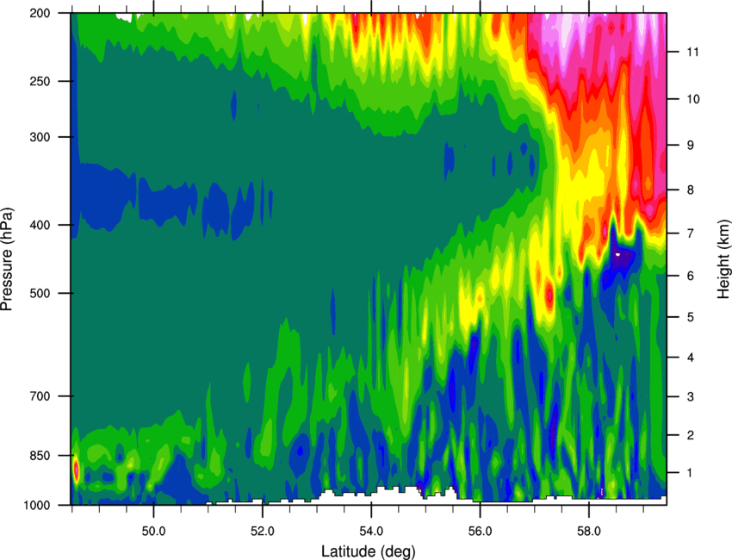Click the 54.0 latitude tick label
This screenshot has width=732, height=560.
click(371, 532)
